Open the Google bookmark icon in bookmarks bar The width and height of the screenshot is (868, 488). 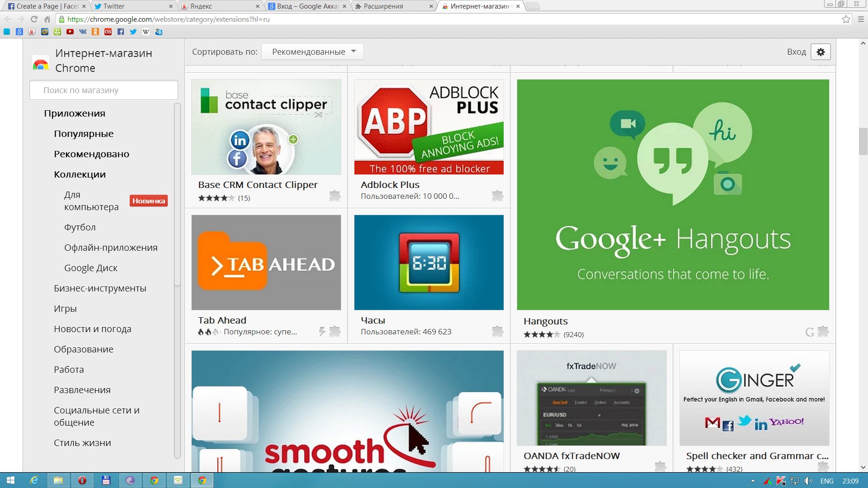coord(19,32)
